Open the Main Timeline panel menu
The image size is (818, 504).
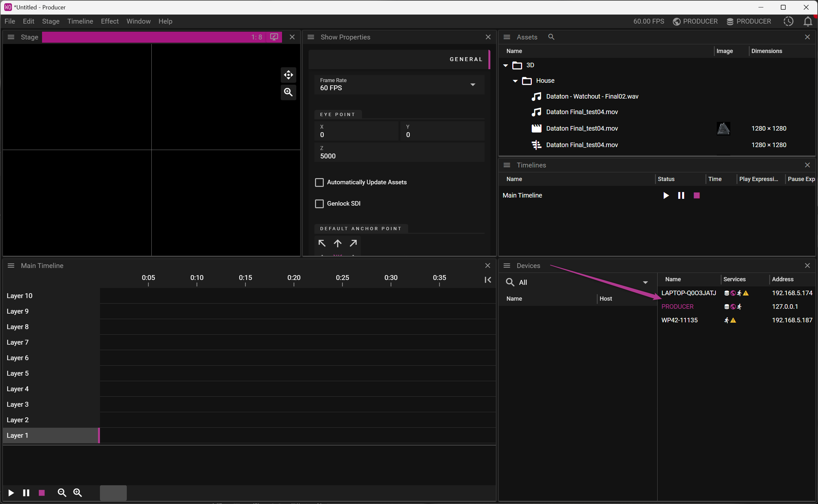coord(11,266)
